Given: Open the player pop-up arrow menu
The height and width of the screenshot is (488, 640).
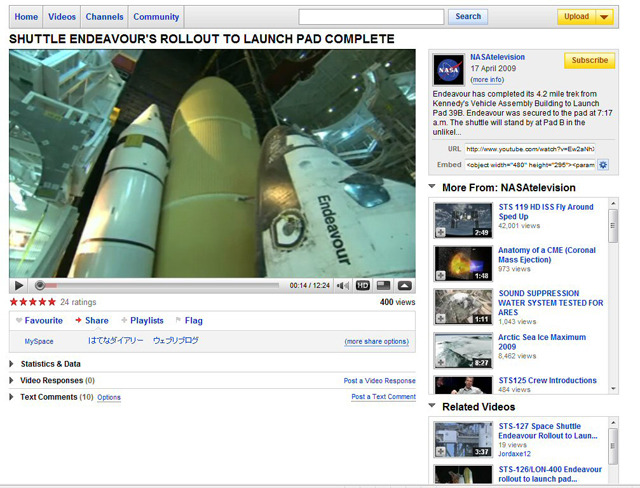Looking at the screenshot, I should pyautogui.click(x=404, y=286).
